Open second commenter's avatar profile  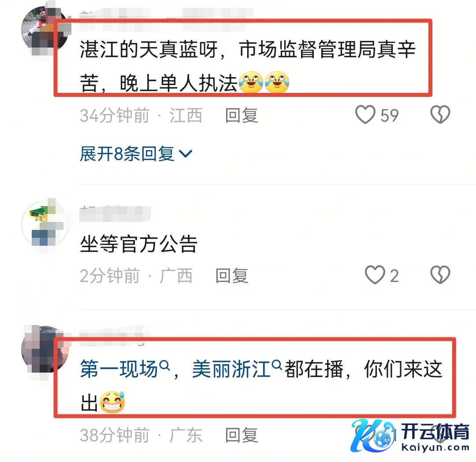[x=45, y=224]
